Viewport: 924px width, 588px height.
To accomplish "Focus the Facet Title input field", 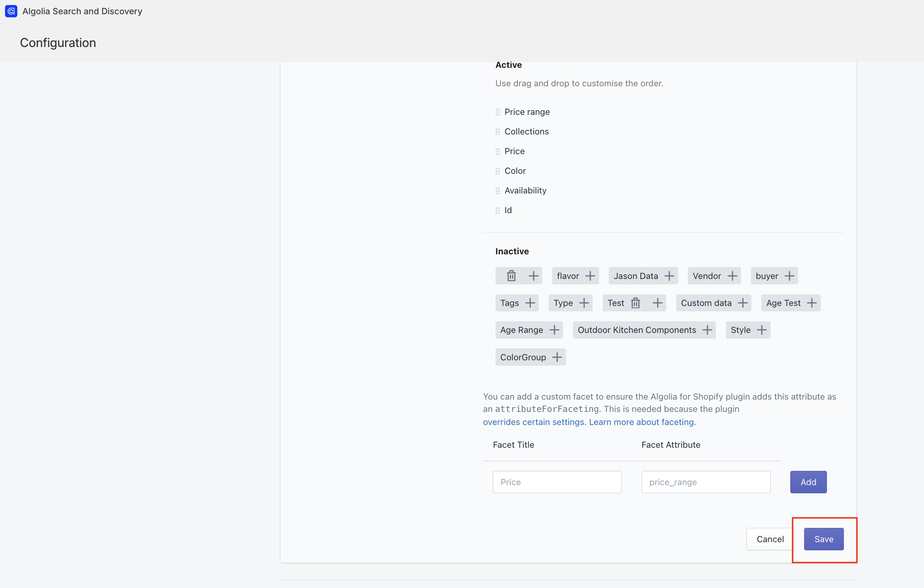I will click(557, 482).
